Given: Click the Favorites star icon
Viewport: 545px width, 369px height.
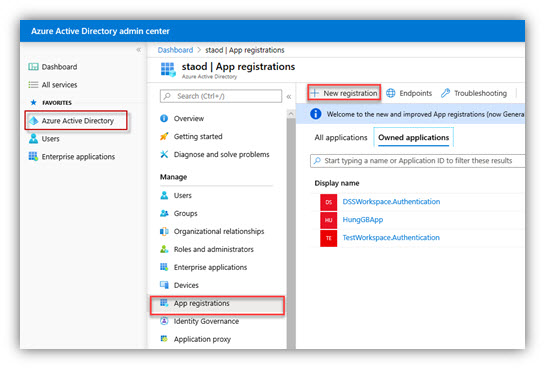Looking at the screenshot, I should (x=33, y=102).
